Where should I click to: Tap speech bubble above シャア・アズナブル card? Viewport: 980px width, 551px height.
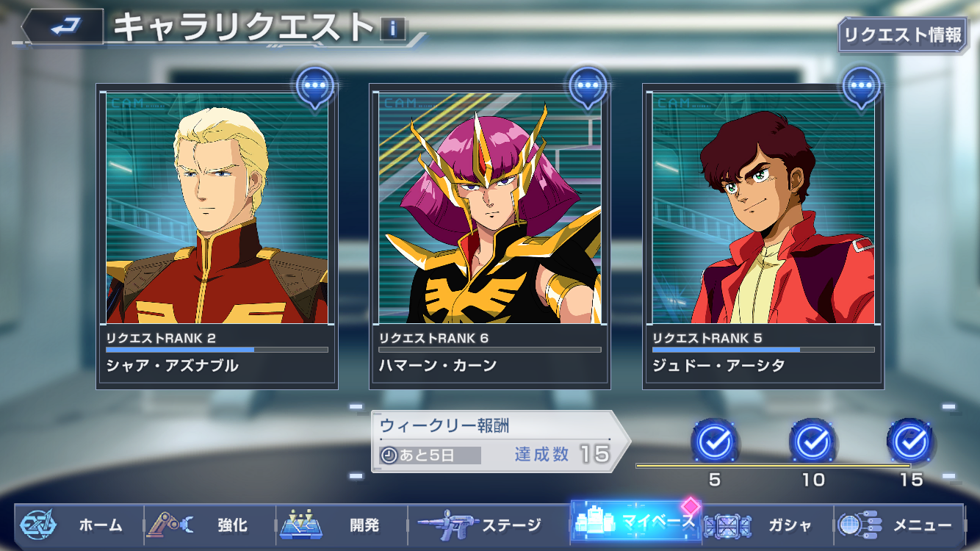[316, 86]
